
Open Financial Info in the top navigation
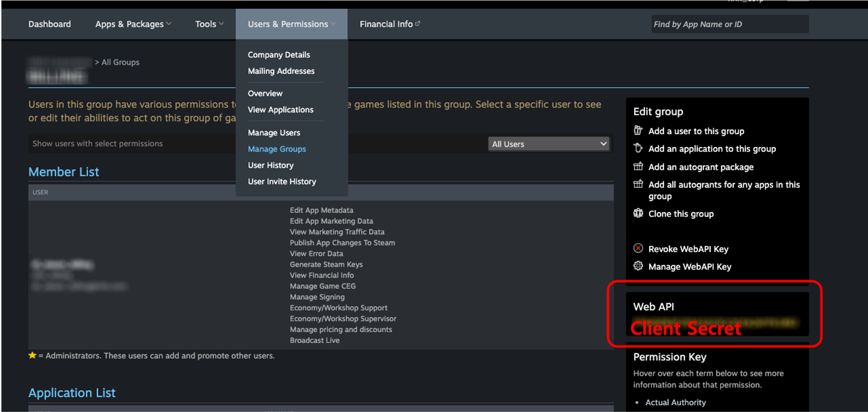[x=386, y=24]
